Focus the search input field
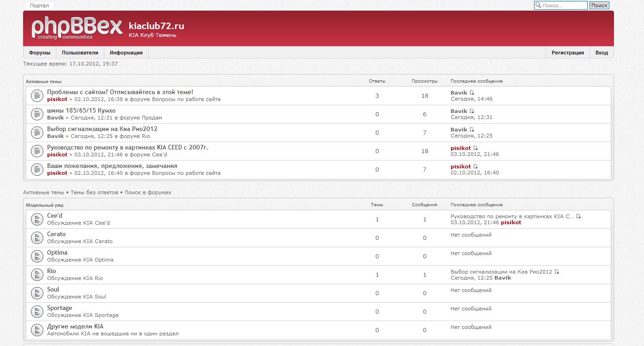This screenshot has width=644, height=346. coord(564,6)
